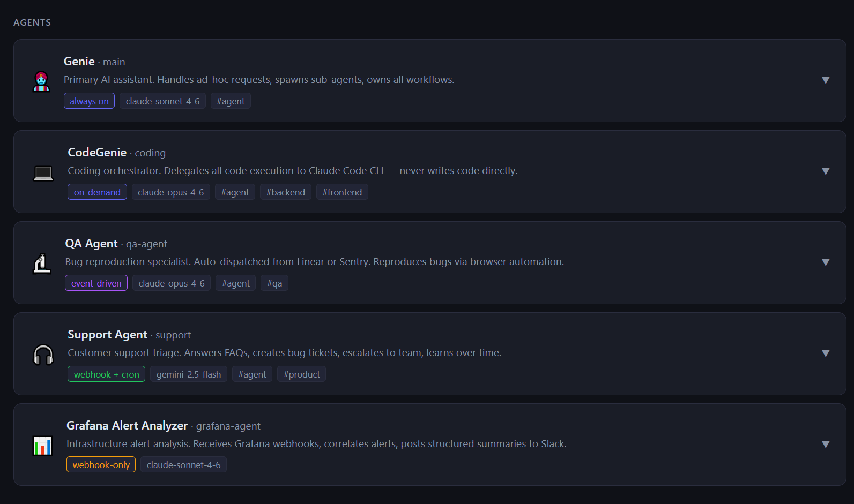Click the #frontend tag
854x504 pixels.
pos(341,192)
